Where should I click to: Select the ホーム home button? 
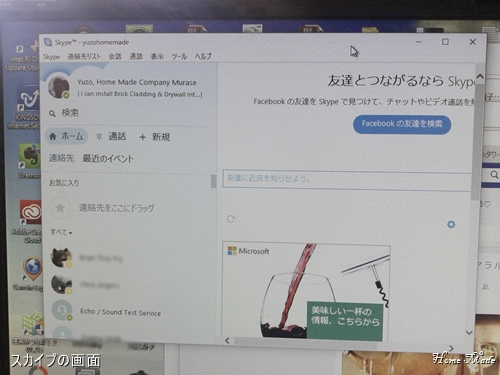click(x=66, y=136)
